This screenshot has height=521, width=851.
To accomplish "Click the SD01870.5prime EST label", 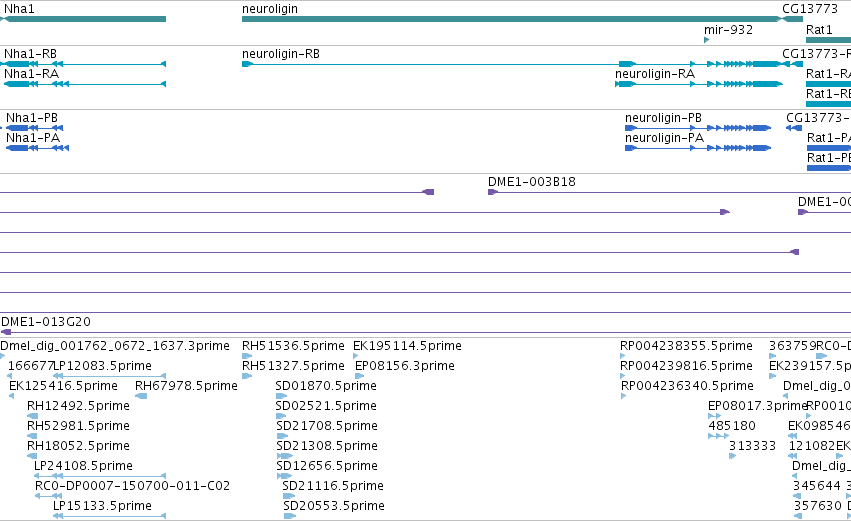I will point(326,386).
